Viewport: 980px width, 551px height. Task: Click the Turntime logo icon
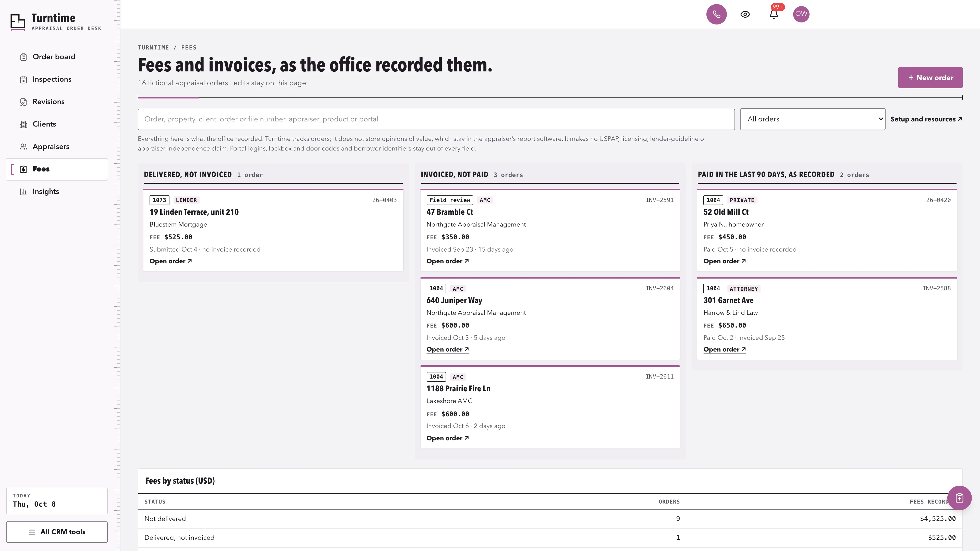coord(18,22)
